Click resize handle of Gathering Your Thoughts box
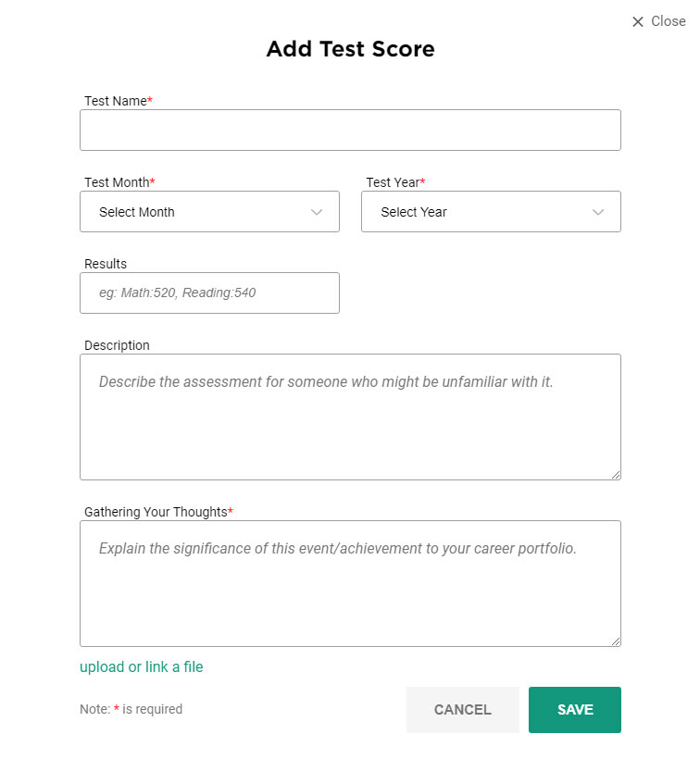The image size is (700, 784). point(616,641)
